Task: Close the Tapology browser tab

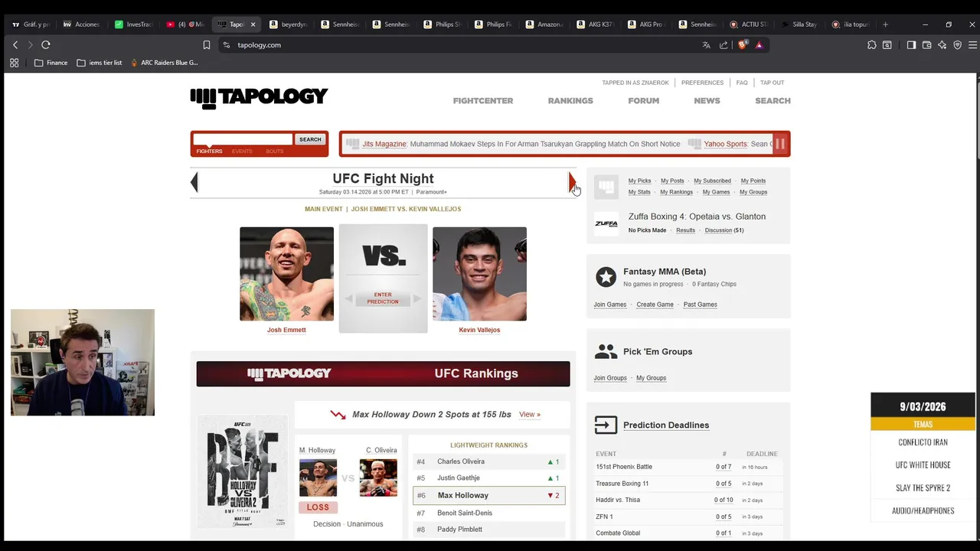Action: tap(253, 24)
